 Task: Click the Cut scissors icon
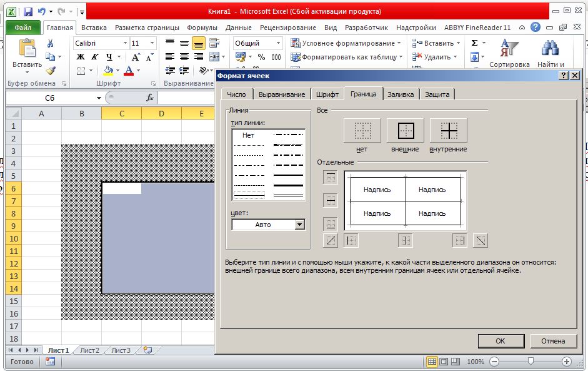[50, 43]
